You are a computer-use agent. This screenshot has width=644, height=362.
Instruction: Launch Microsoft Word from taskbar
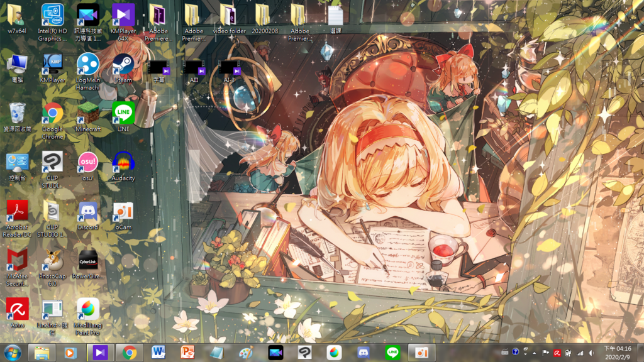(158, 353)
